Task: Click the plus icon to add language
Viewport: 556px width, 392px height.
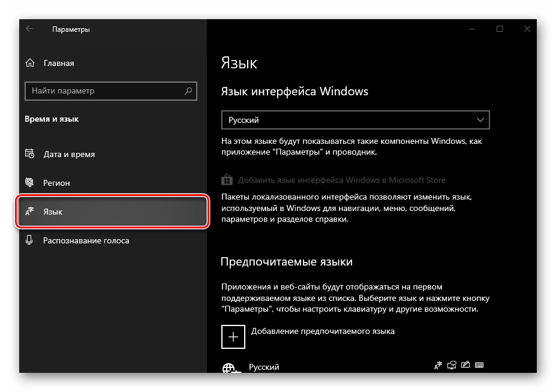Action: click(x=233, y=337)
